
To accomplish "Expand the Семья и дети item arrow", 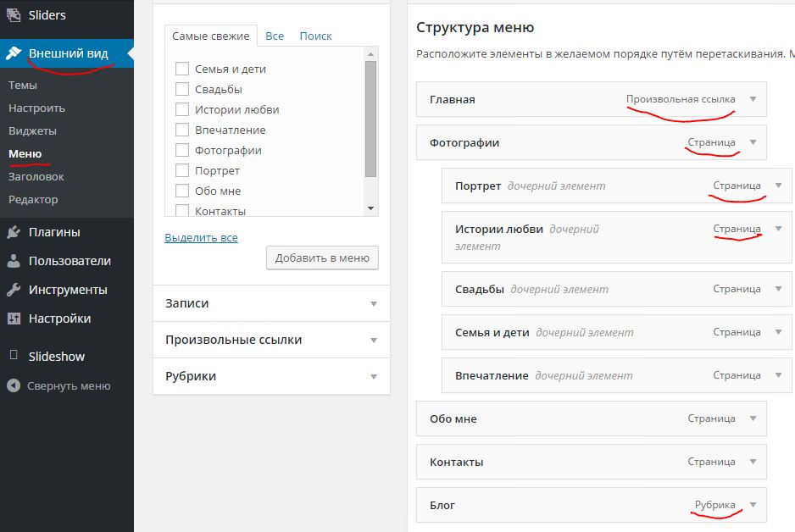I will (x=778, y=332).
